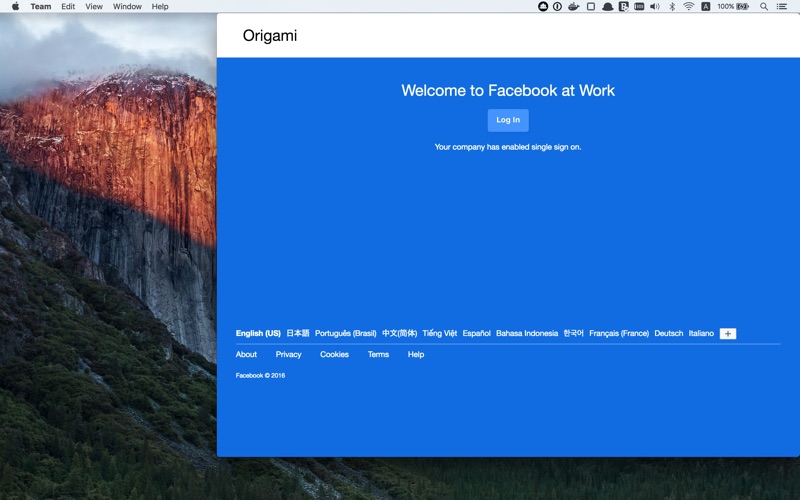This screenshot has height=500, width=800.
Task: Click the square outline menu bar icon
Action: pos(591,7)
